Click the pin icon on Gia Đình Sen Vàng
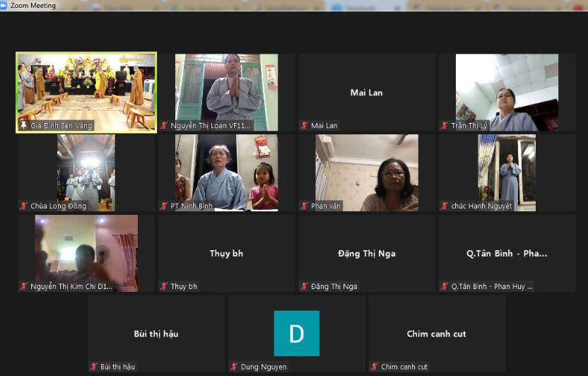This screenshot has width=588, height=376. [23, 126]
